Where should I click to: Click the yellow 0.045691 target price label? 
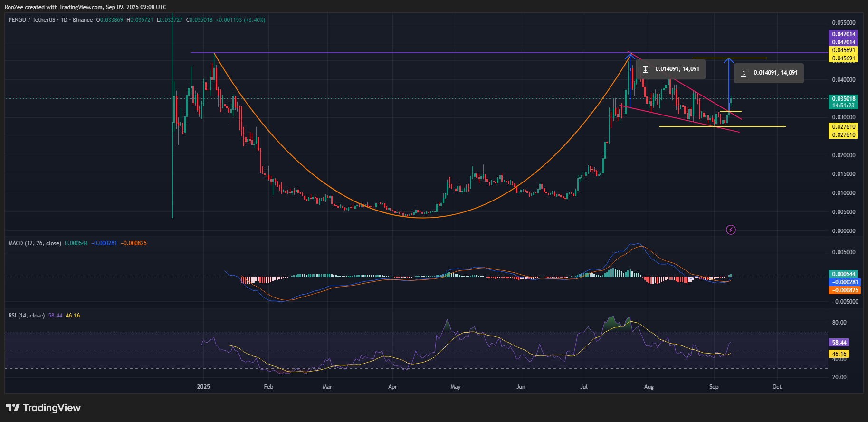[844, 50]
